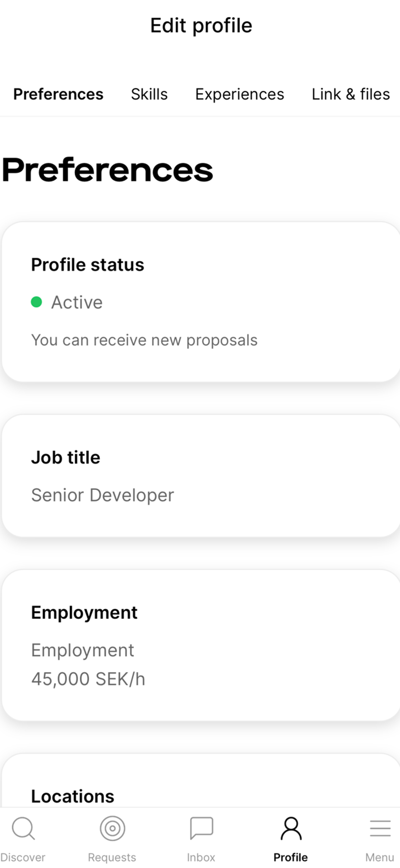Tap 'You can receive new proposals'
Viewport: 400px width, 868px height.
(144, 340)
